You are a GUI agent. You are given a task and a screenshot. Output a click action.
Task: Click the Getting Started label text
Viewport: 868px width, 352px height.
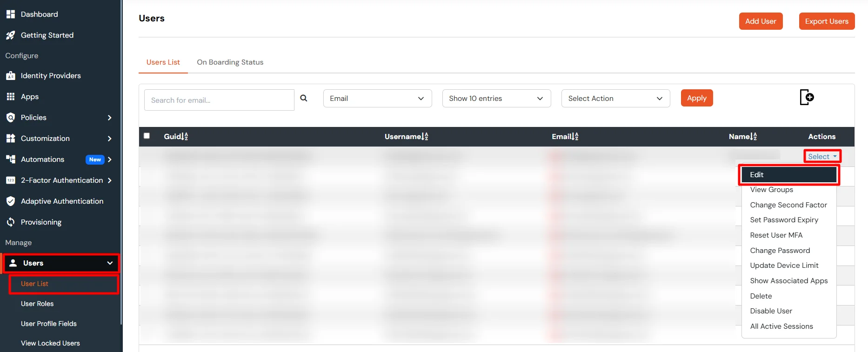[x=47, y=35]
